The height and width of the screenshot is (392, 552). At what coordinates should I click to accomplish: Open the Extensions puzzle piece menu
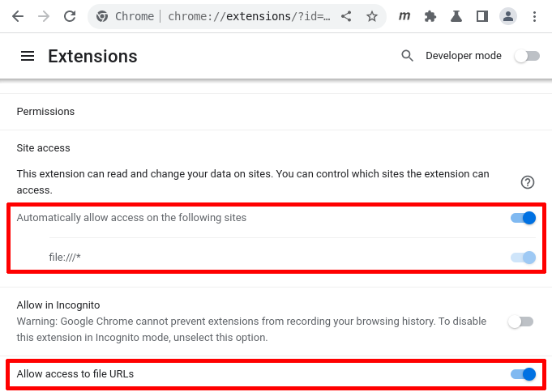(430, 16)
